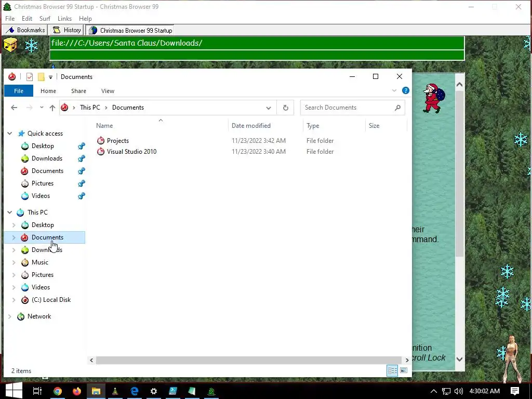Expand the ribbon with the chevron
The height and width of the screenshot is (399, 532).
tap(394, 90)
